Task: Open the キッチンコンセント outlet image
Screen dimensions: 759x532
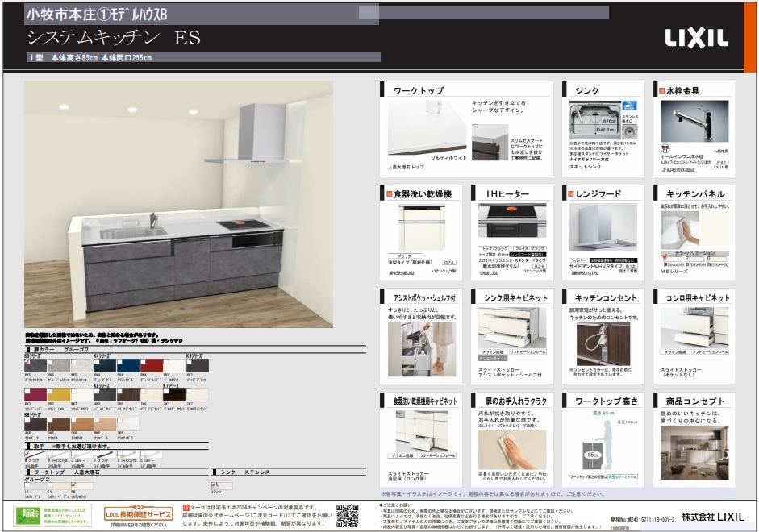Action: point(603,344)
